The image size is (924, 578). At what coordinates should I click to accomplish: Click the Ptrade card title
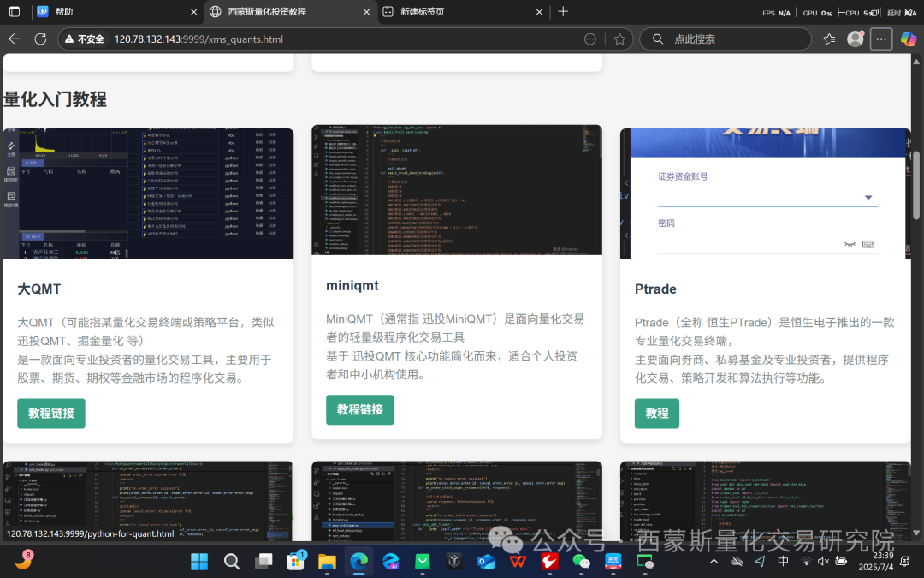[655, 289]
